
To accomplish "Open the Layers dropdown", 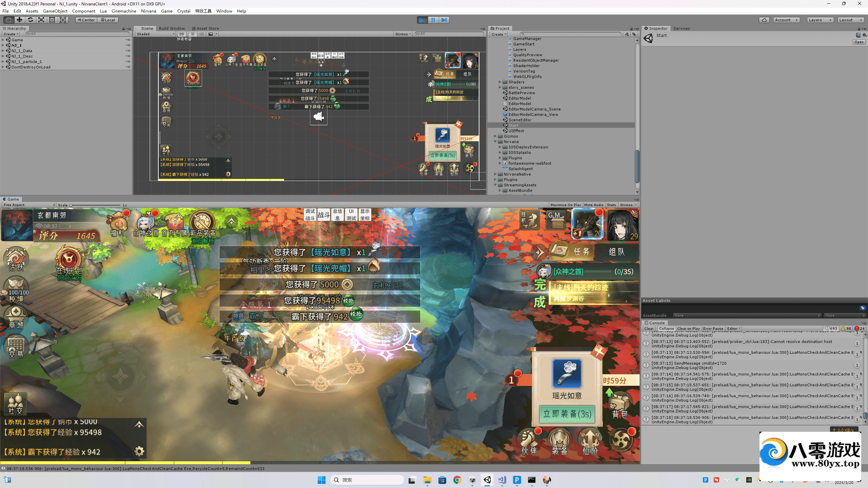I will (820, 20).
